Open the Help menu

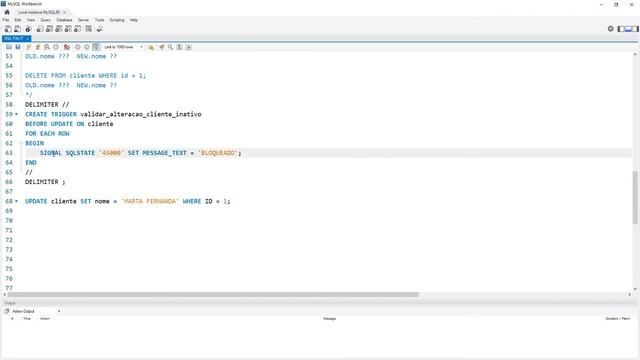click(x=134, y=20)
